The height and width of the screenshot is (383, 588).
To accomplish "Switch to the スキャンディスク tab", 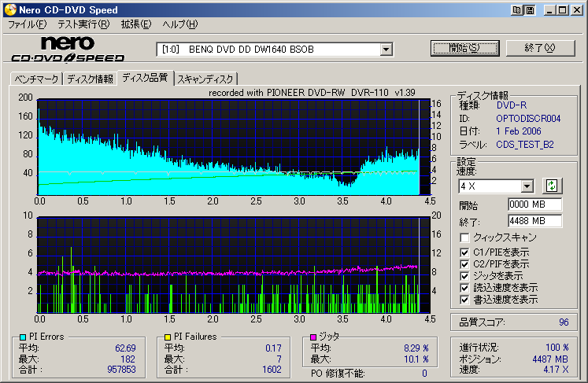I will point(205,79).
